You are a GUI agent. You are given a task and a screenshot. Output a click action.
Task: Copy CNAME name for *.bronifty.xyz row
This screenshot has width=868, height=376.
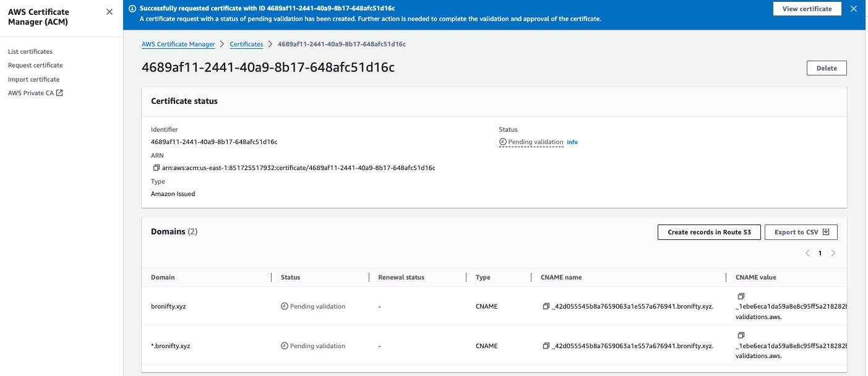pos(546,346)
